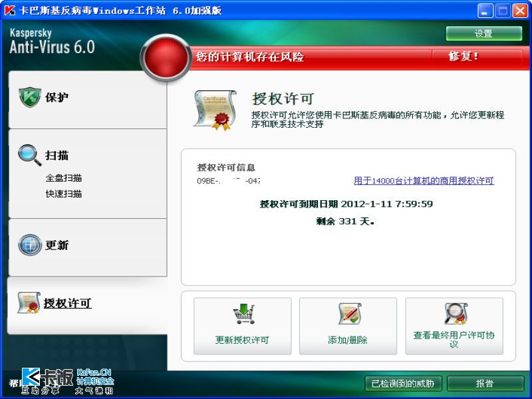The height and width of the screenshot is (399, 532).
Task: Click the Kaspersky Anti-Virus 6.0 logo
Action: pos(52,41)
